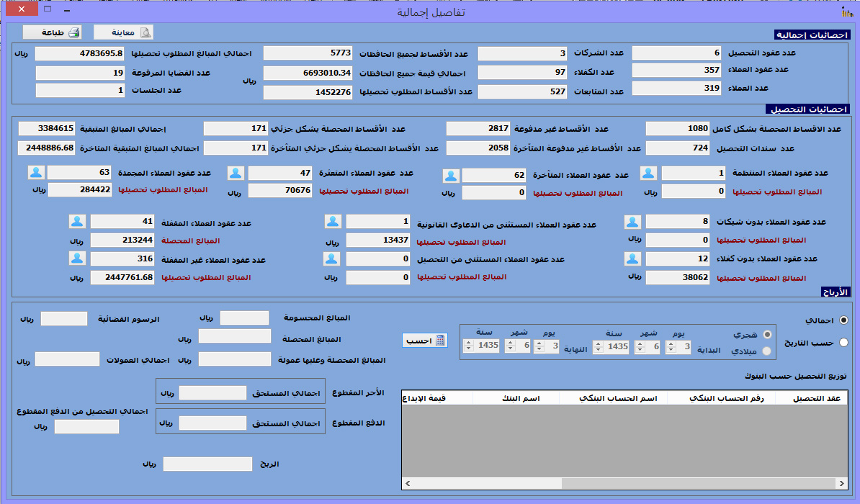Select the اجمالي radio button
The height and width of the screenshot is (504, 860).
coord(843,320)
